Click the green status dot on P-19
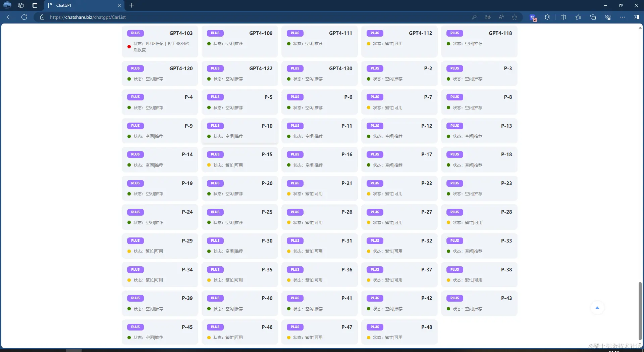This screenshot has height=352, width=644. 129,194
